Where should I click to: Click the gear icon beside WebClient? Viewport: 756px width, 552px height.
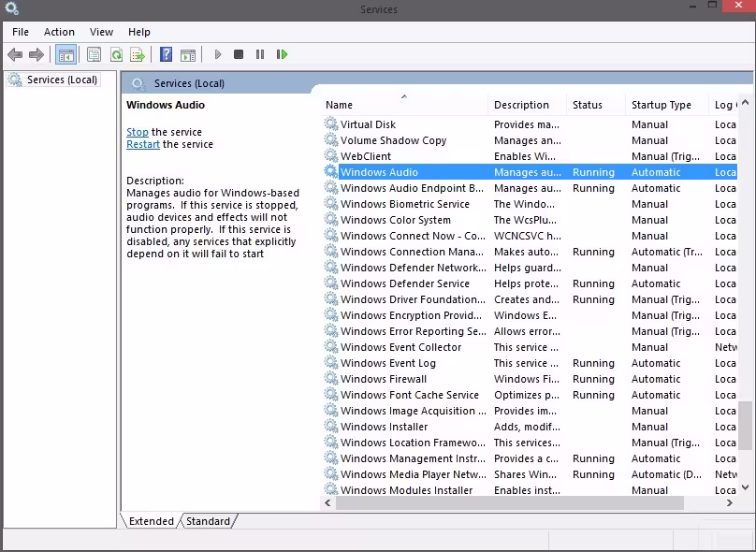click(x=331, y=155)
